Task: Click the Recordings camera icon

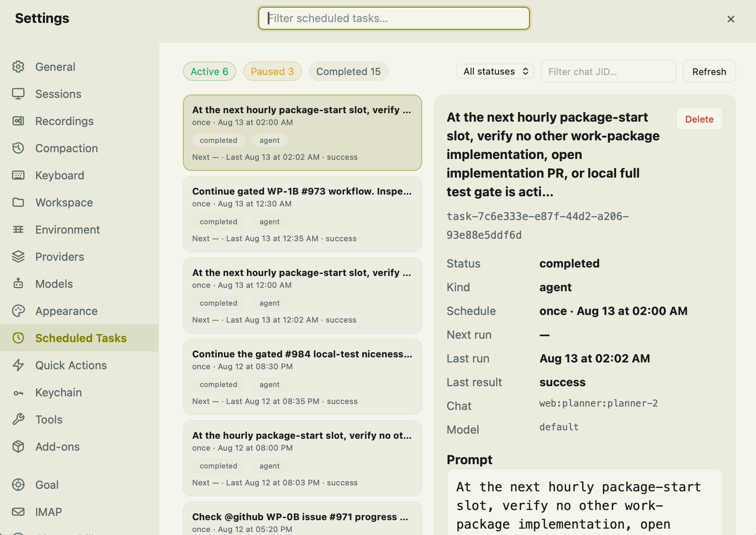Action: [x=18, y=121]
